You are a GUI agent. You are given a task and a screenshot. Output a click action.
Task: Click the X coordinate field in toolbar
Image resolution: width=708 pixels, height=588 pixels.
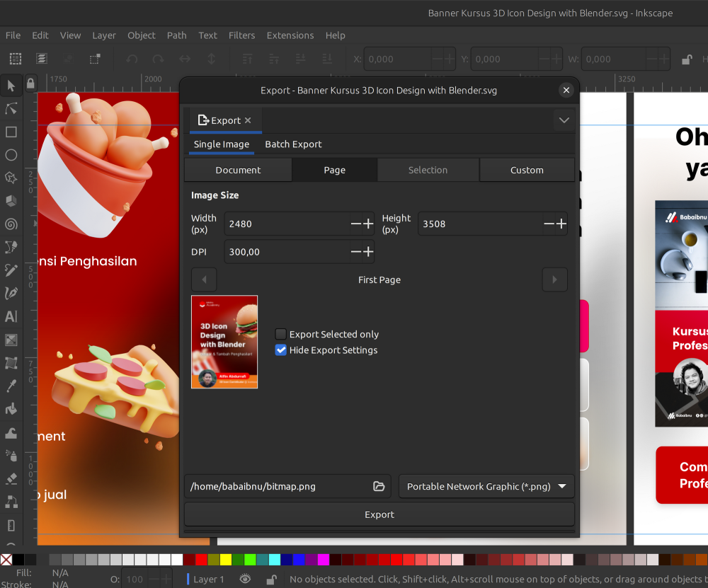[x=398, y=59]
